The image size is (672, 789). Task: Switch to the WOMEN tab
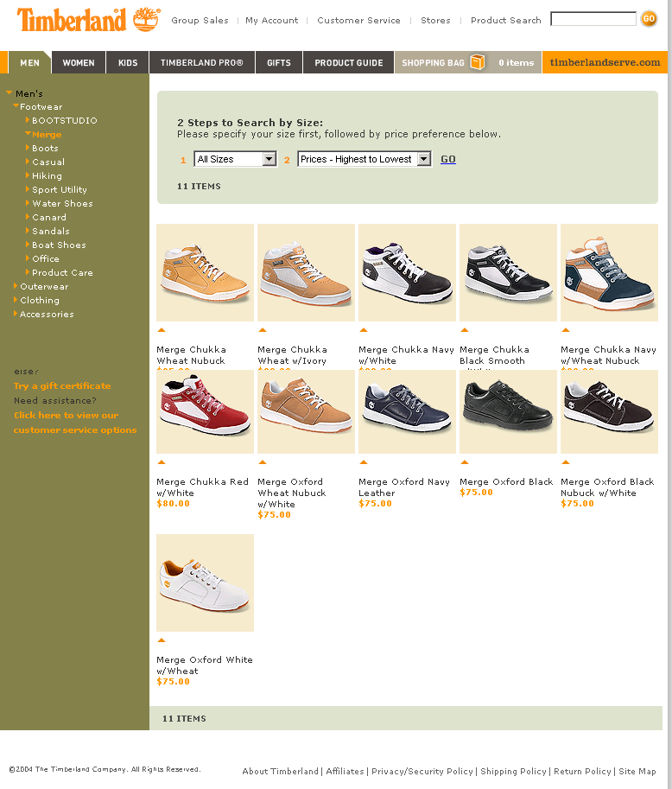(x=79, y=62)
